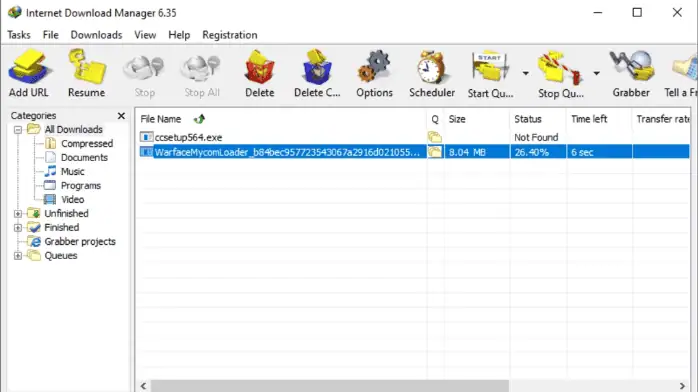Select the Video category
698x392 pixels.
point(73,200)
